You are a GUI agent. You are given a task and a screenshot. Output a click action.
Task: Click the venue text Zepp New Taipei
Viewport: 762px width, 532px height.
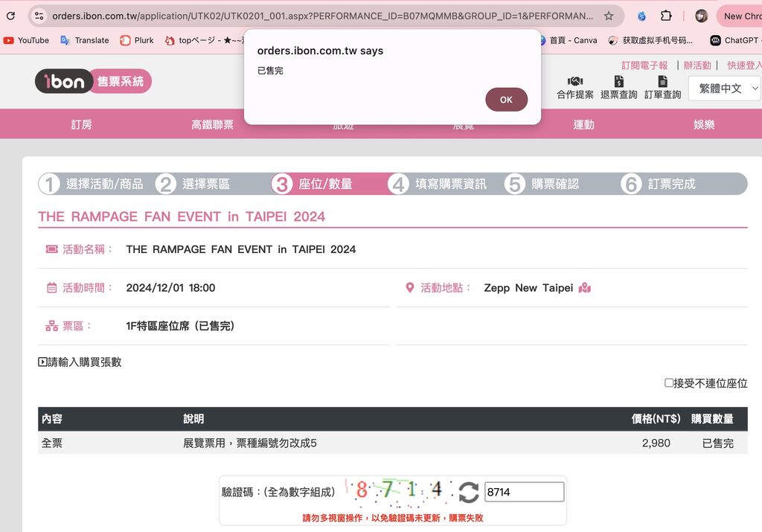[x=528, y=288]
